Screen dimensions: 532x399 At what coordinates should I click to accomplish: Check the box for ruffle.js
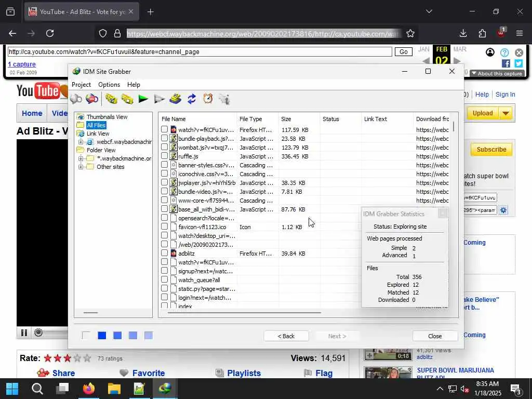pyautogui.click(x=165, y=156)
